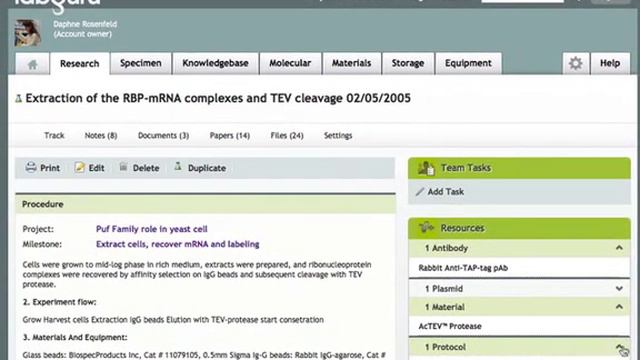Switch to the Research tab
The width and height of the screenshot is (640, 360).
[80, 64]
